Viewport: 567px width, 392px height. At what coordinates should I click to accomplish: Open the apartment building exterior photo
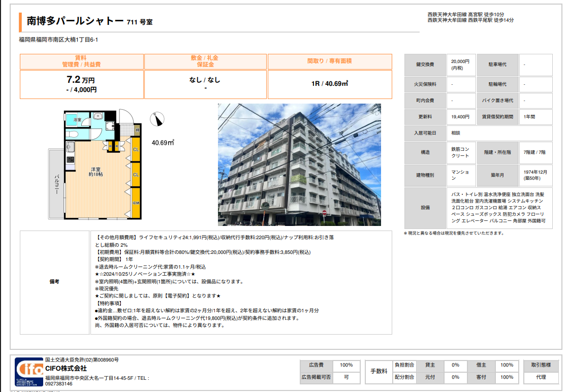coord(299,165)
